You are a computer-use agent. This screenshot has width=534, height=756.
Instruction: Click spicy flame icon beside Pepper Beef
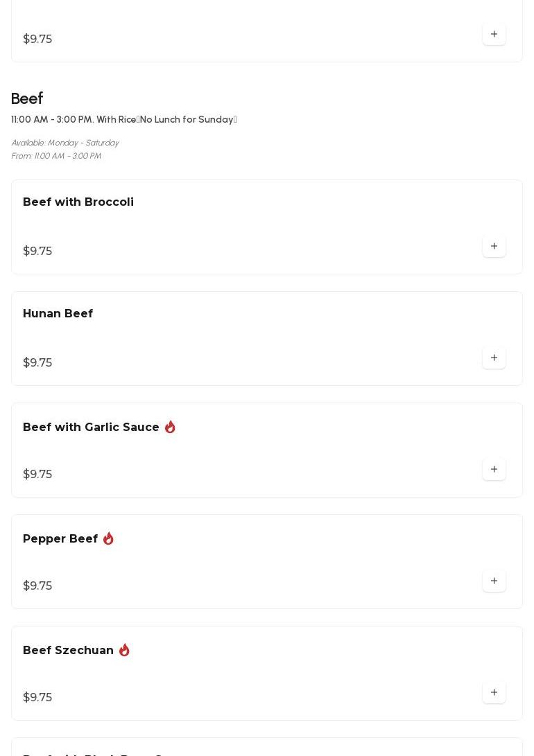[x=108, y=538]
